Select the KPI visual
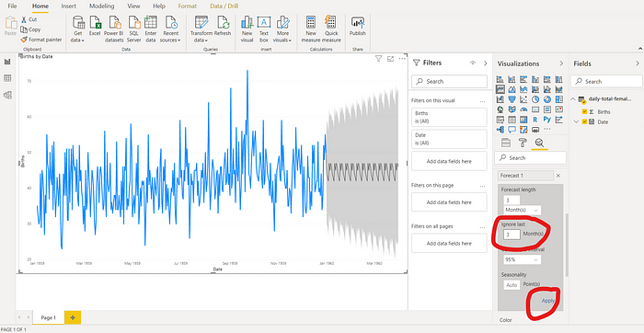644x333 pixels. click(x=559, y=109)
